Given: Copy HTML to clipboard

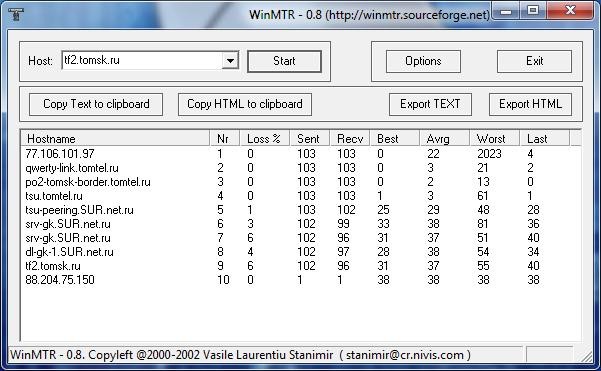Looking at the screenshot, I should pyautogui.click(x=245, y=104).
